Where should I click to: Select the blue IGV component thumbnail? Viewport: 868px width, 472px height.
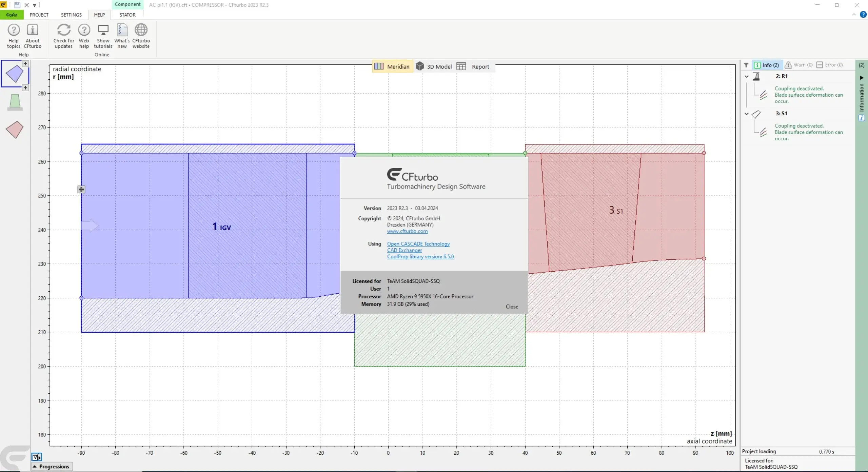tap(15, 74)
